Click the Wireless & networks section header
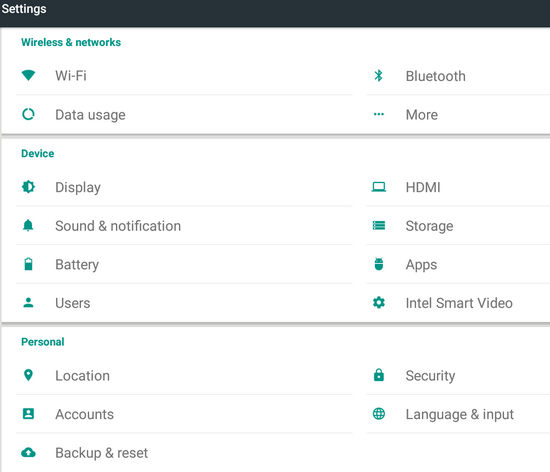This screenshot has height=472, width=550. click(71, 42)
